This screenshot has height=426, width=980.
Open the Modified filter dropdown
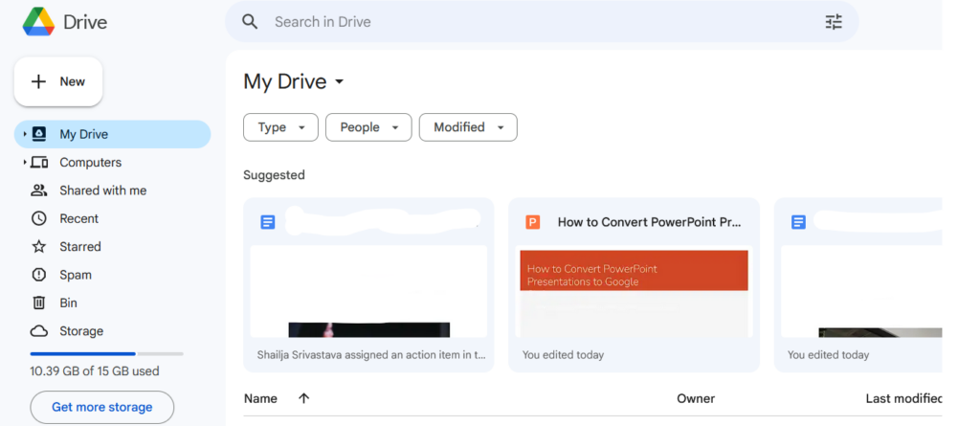coord(468,127)
